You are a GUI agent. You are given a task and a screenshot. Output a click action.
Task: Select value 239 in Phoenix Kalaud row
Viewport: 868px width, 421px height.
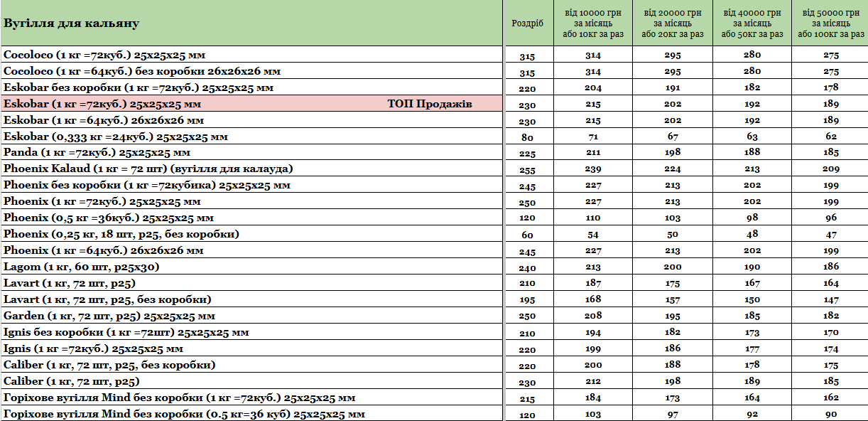click(x=593, y=169)
